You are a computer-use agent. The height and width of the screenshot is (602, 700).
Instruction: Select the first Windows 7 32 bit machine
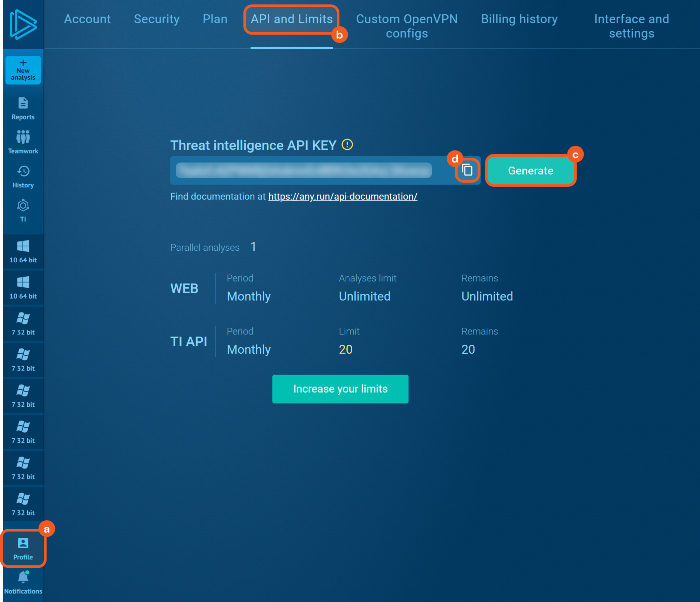23,324
